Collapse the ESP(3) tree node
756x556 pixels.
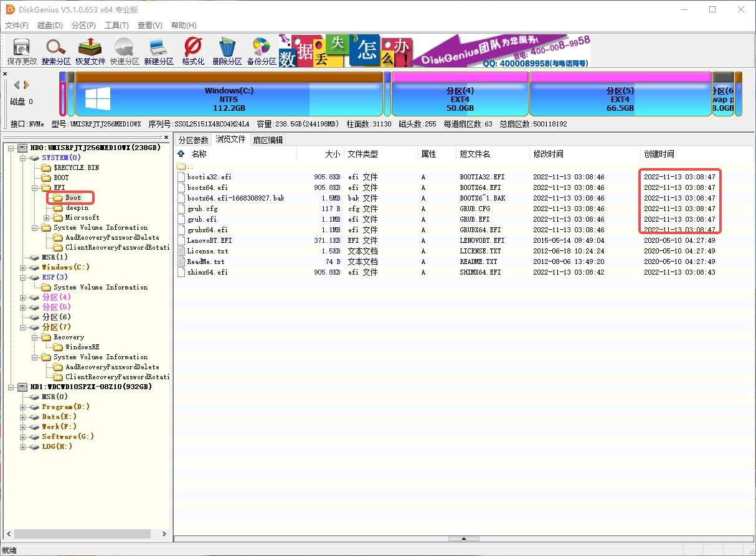pos(23,278)
